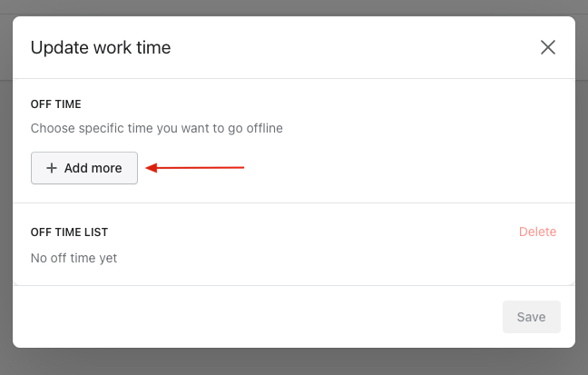The height and width of the screenshot is (375, 588).
Task: Click the word "LIST" in the heading
Action: point(94,232)
